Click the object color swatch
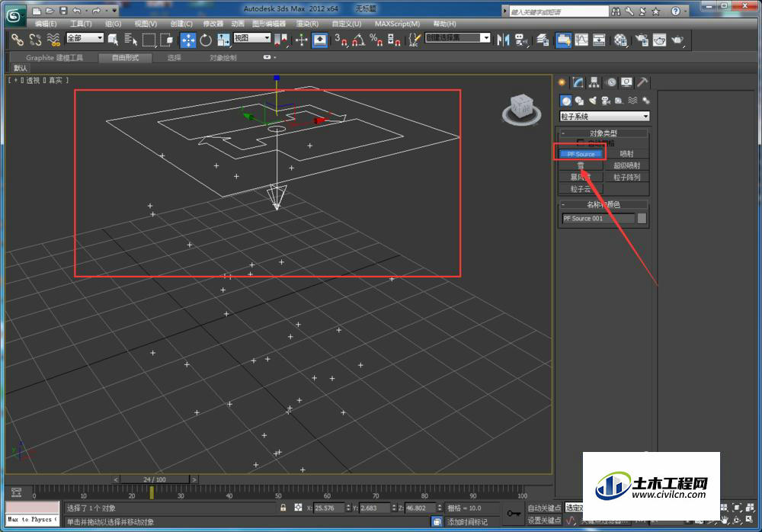This screenshot has height=532, width=762. click(x=642, y=218)
